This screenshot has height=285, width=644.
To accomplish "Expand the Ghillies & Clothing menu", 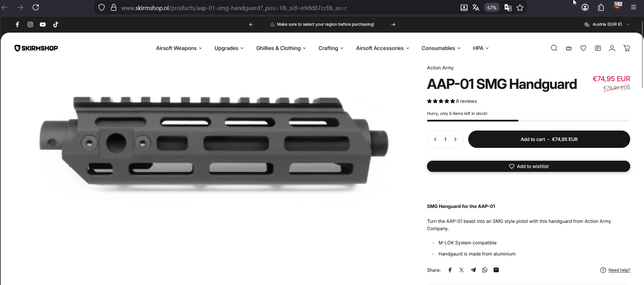I will tap(281, 48).
